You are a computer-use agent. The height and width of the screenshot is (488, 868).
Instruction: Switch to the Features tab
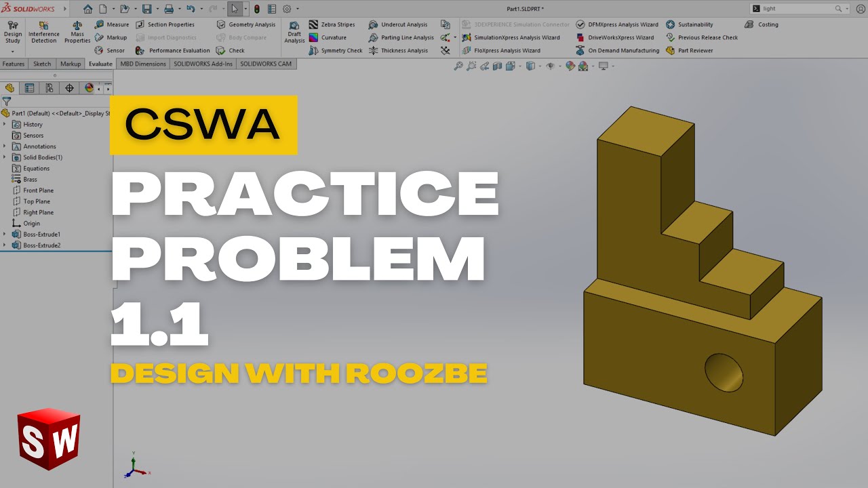14,64
